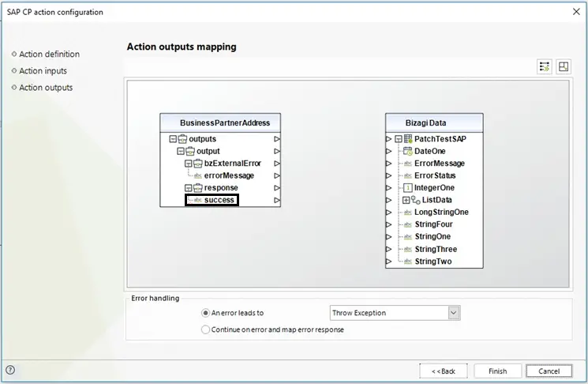Click the input arrow beside StringOne
The image size is (588, 384).
389,237
